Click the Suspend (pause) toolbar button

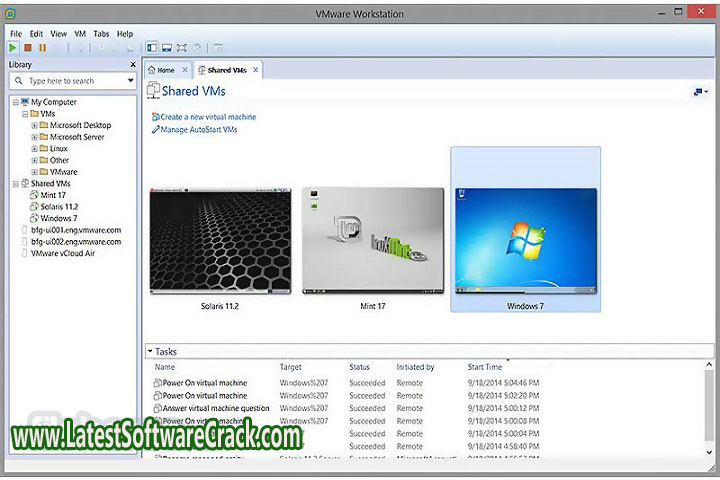(43, 47)
